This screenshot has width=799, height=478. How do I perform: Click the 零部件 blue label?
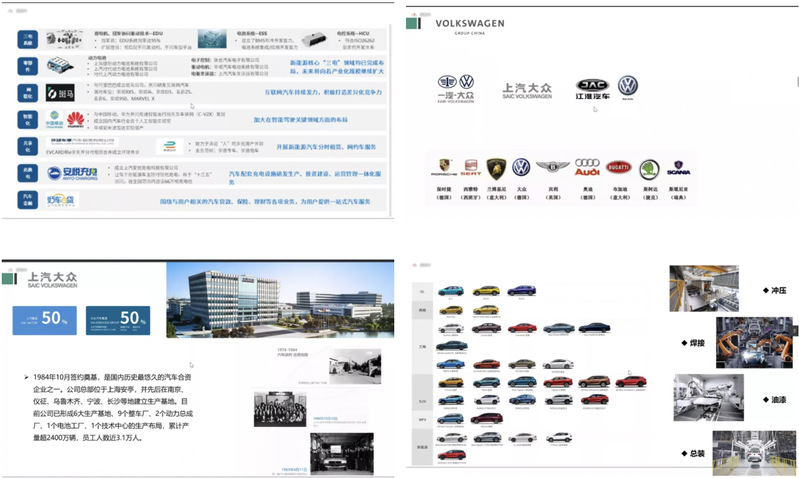28,66
